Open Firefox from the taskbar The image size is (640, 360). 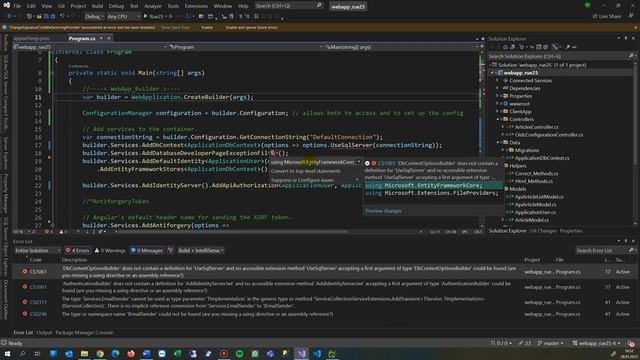pyautogui.click(x=131, y=353)
